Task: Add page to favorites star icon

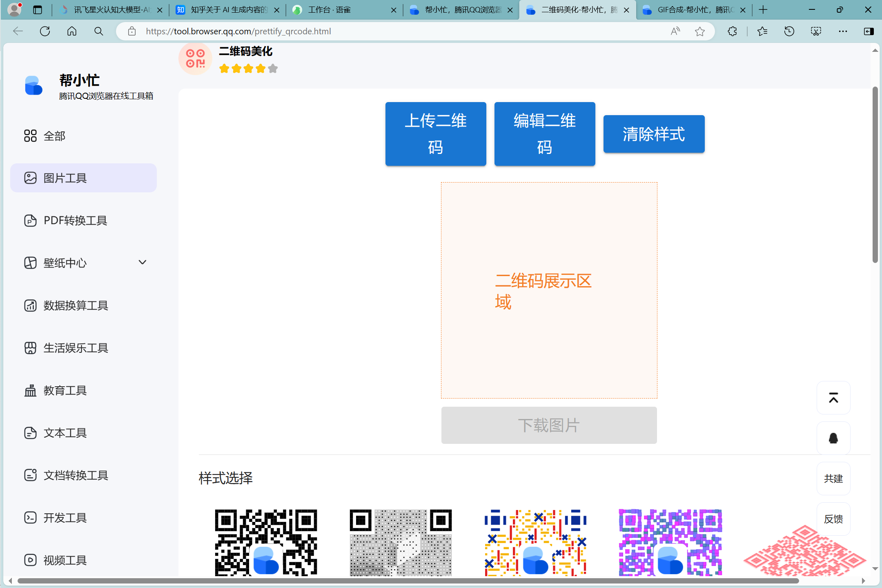Action: pos(700,31)
